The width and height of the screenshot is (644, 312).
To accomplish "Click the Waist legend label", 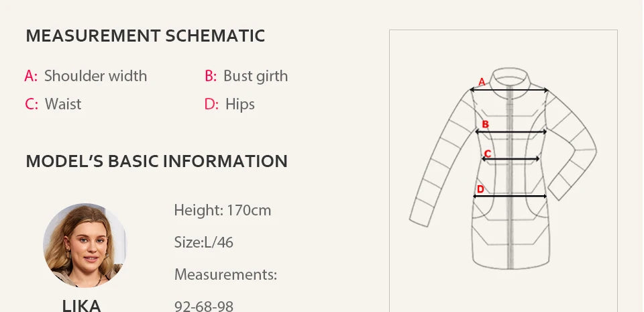I will point(63,104).
